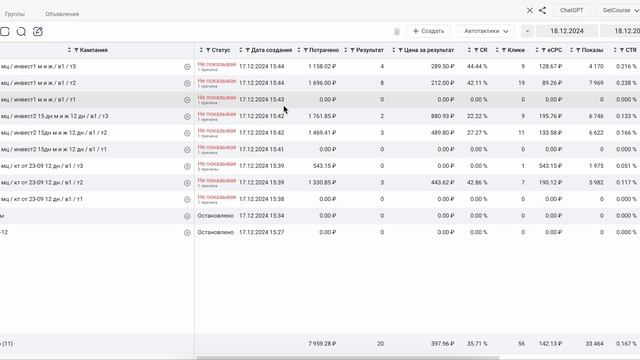The height and width of the screenshot is (360, 640).
Task: Click the trash delete icon near Создать
Action: tap(397, 31)
